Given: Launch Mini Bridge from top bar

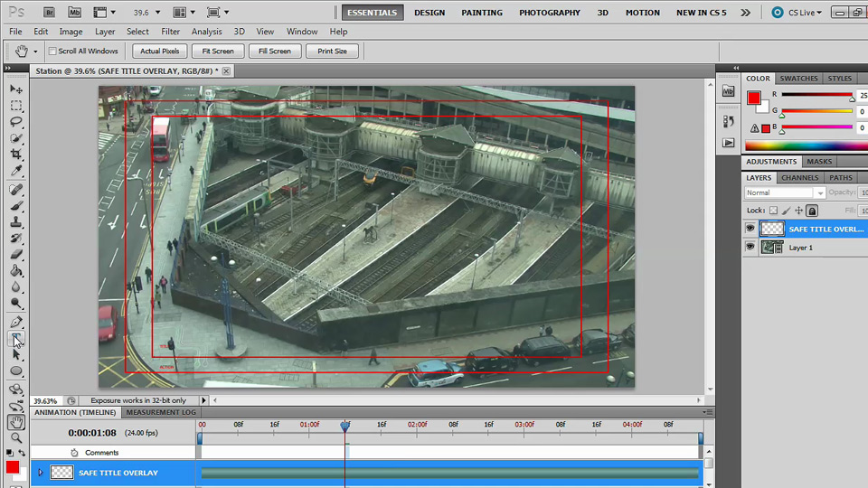Looking at the screenshot, I should point(74,12).
